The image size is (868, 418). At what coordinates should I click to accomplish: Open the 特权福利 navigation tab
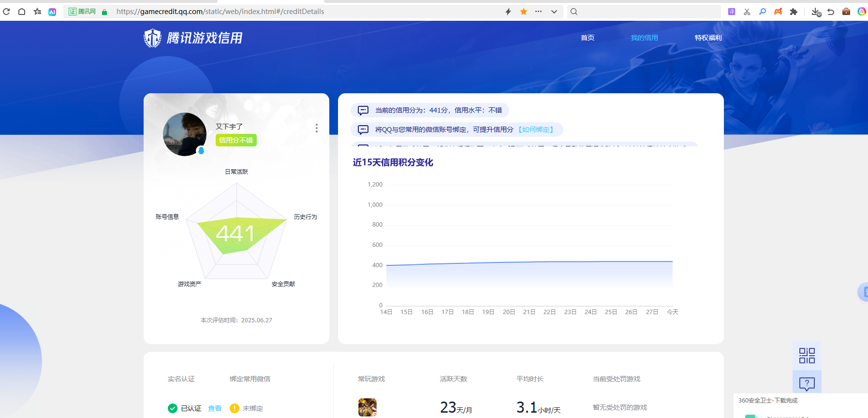708,38
